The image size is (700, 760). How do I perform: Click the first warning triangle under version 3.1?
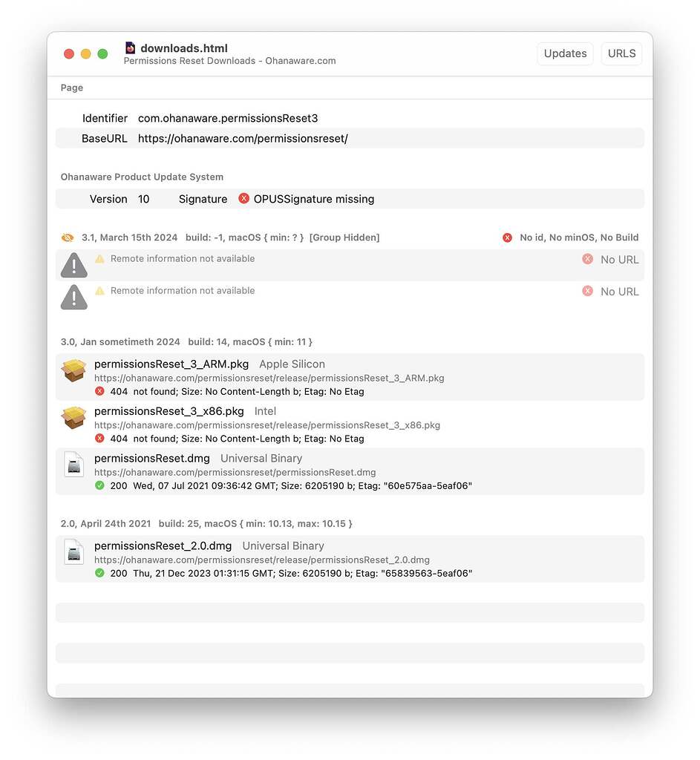tap(73, 264)
